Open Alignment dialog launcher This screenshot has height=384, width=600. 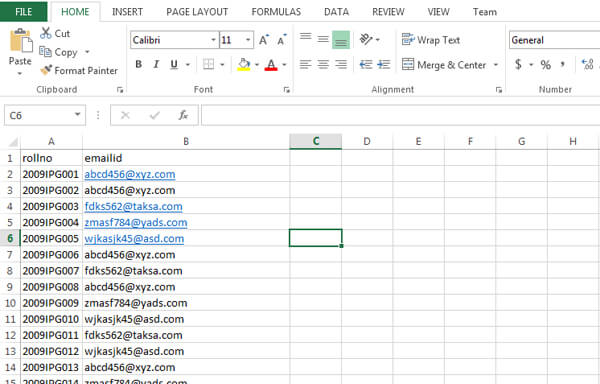pyautogui.click(x=499, y=90)
